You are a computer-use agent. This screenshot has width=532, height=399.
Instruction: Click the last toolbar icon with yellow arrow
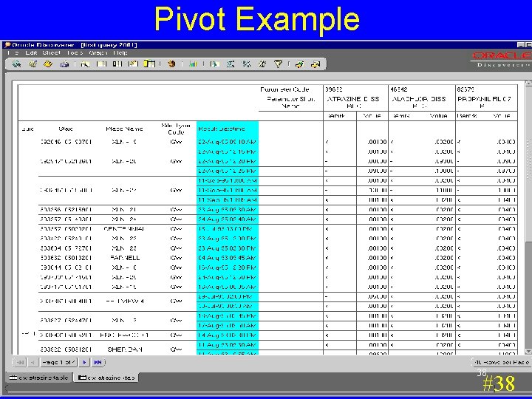click(316, 64)
